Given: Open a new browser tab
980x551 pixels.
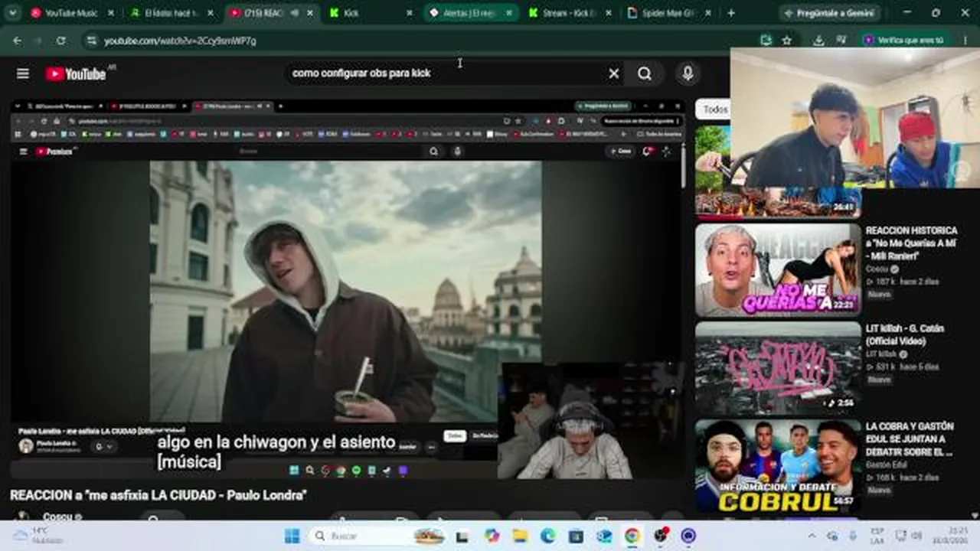Looking at the screenshot, I should [x=731, y=13].
